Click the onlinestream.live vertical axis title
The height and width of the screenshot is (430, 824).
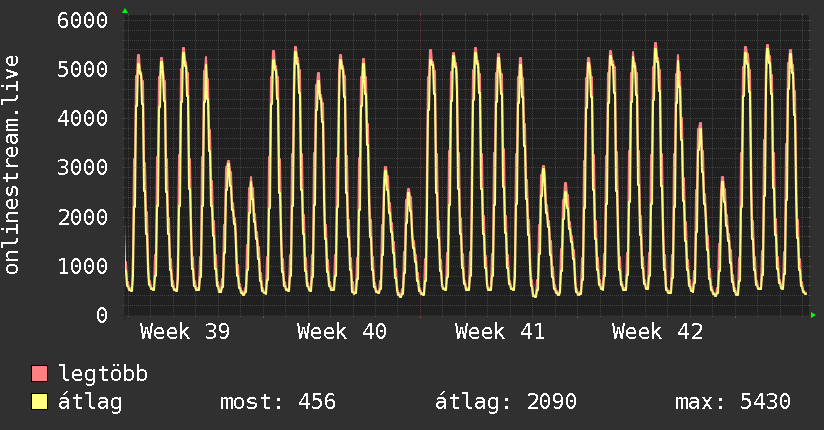[x=11, y=165]
